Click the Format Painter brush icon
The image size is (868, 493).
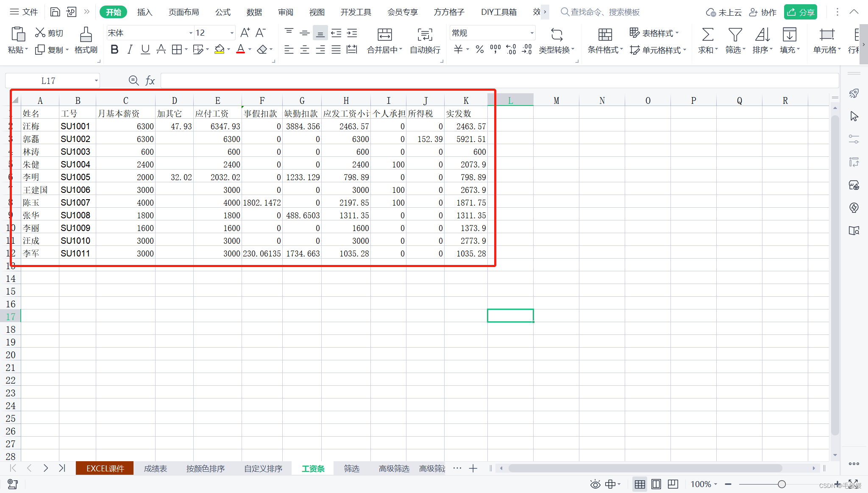point(86,35)
